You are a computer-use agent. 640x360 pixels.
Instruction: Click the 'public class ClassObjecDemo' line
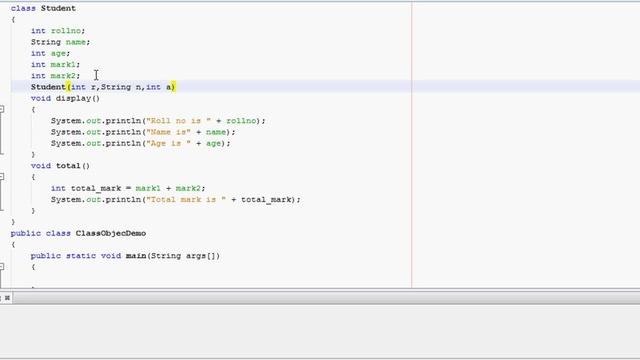[x=78, y=233]
